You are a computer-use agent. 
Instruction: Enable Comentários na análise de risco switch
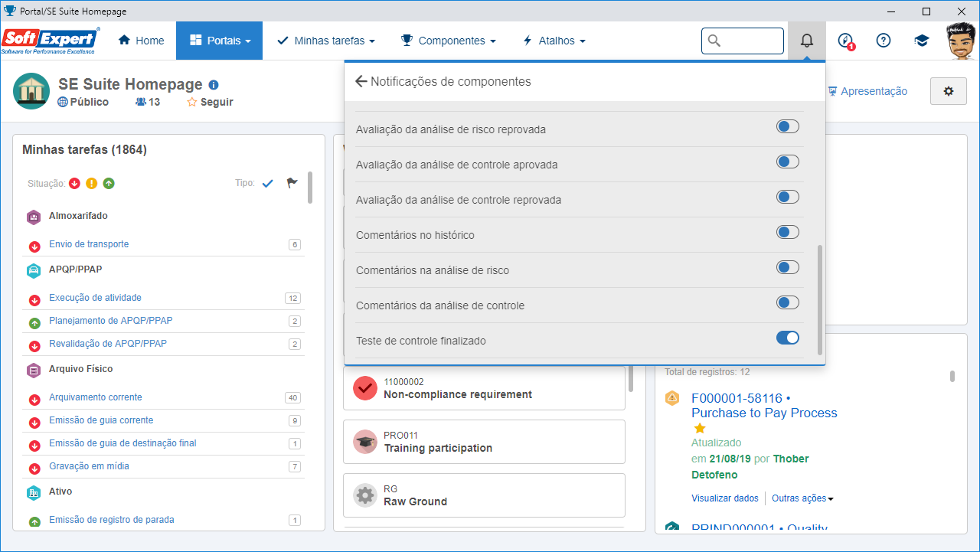788,267
